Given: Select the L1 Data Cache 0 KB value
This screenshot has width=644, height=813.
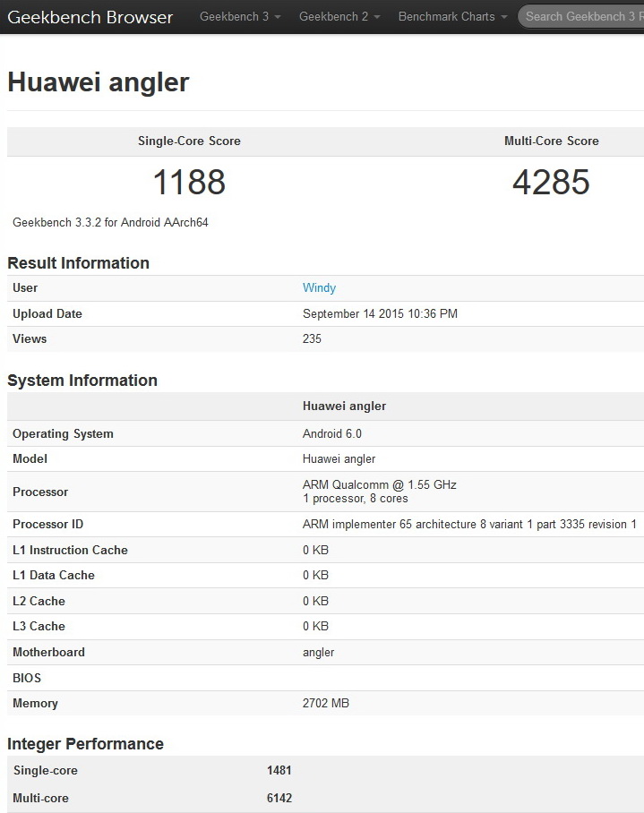Looking at the screenshot, I should point(316,575).
